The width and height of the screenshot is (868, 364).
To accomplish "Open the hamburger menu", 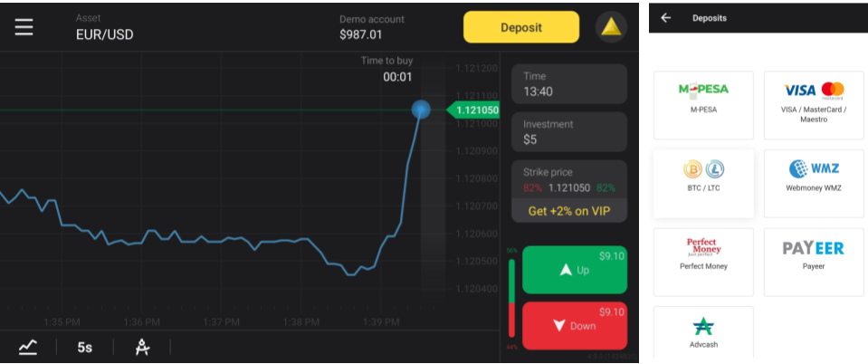I will click(24, 27).
